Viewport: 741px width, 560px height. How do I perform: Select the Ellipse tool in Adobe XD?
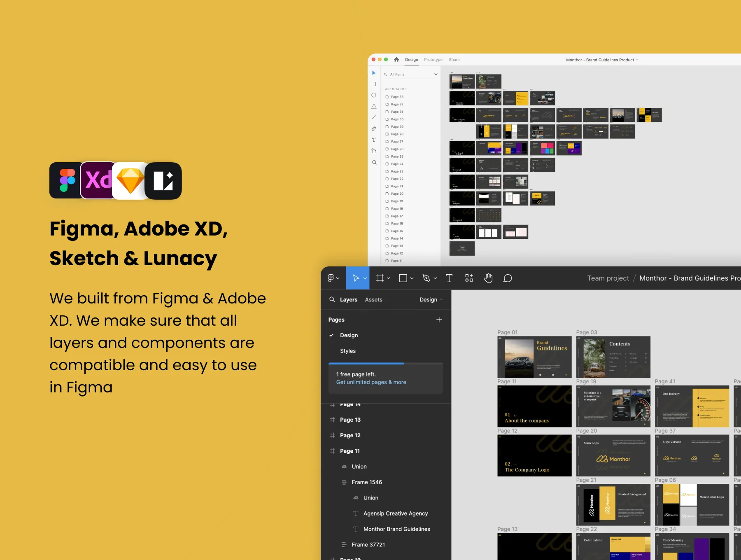click(x=374, y=95)
